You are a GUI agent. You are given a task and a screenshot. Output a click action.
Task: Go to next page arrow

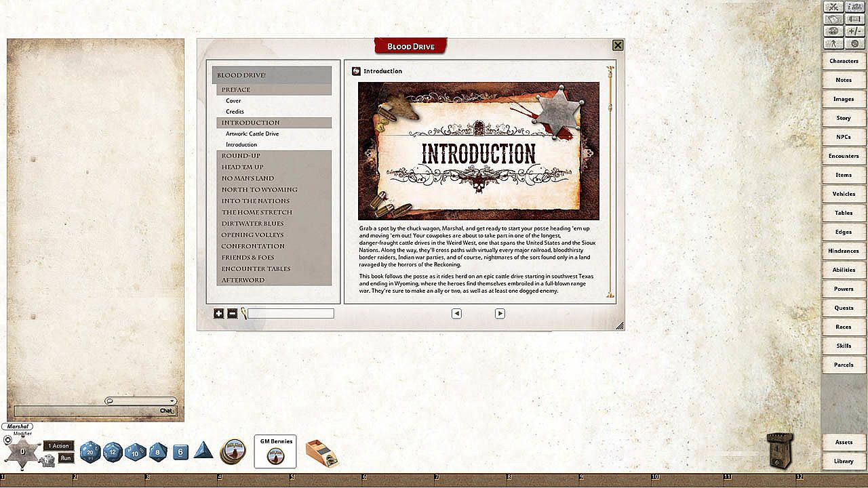coord(500,313)
